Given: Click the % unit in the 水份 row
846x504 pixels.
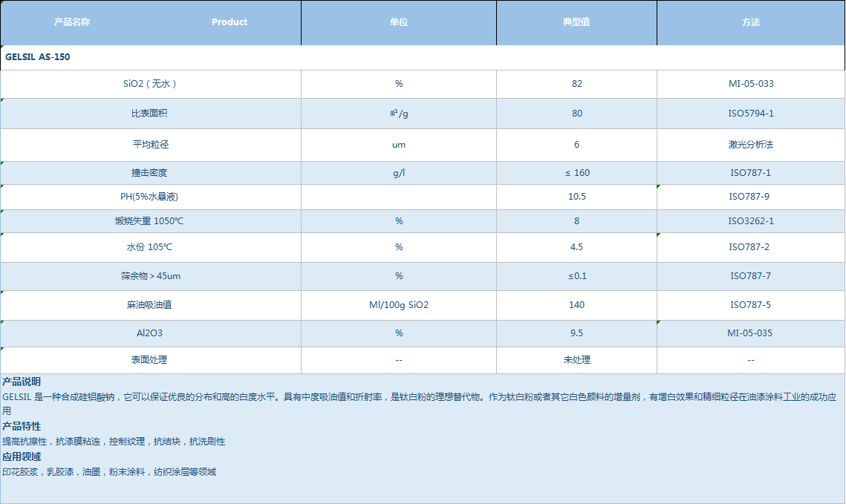Looking at the screenshot, I should tap(399, 247).
